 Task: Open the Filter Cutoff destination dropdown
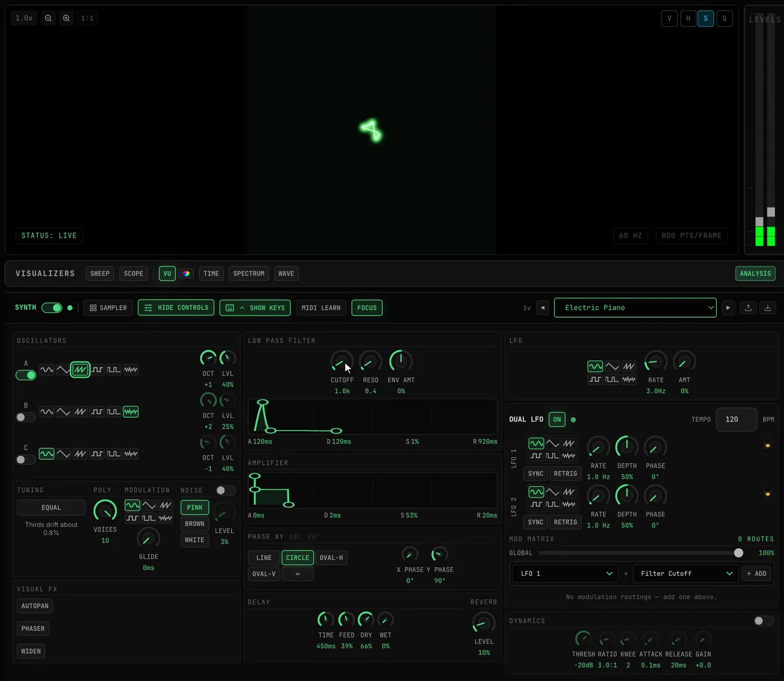click(685, 574)
